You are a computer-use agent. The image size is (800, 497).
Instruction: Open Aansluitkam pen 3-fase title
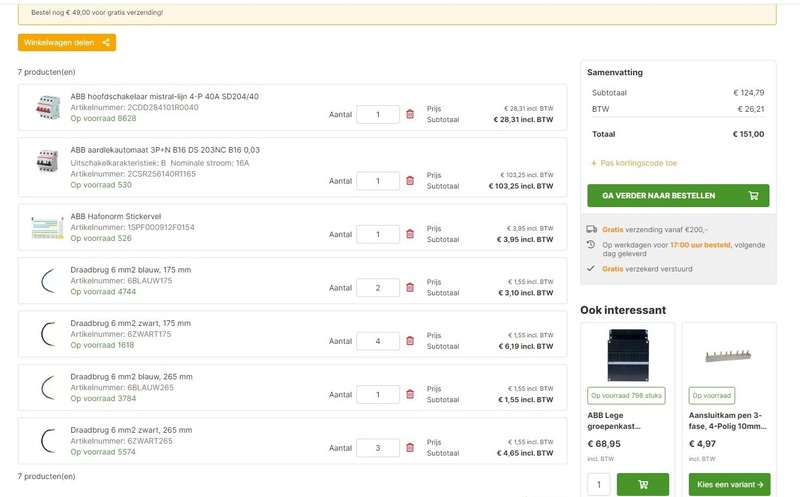click(728, 421)
